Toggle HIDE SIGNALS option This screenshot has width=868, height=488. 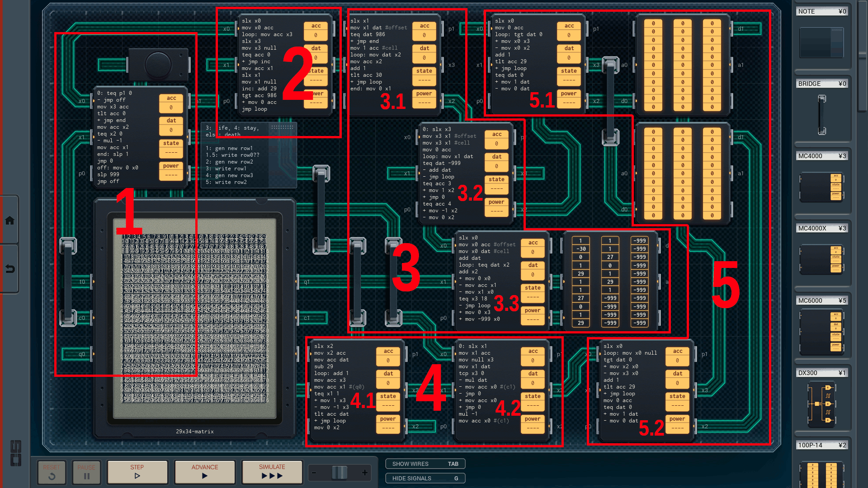point(425,478)
